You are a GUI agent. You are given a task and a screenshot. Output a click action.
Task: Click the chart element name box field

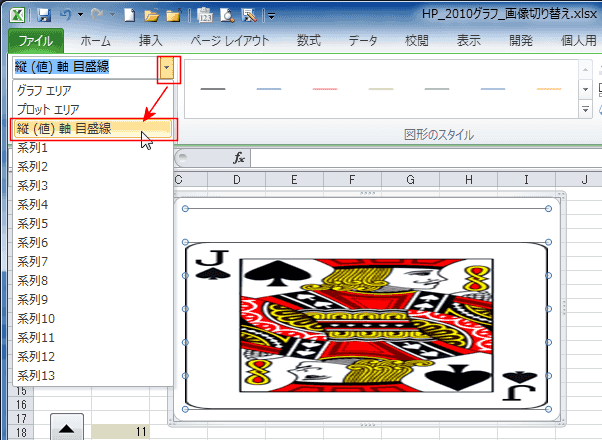(86, 68)
